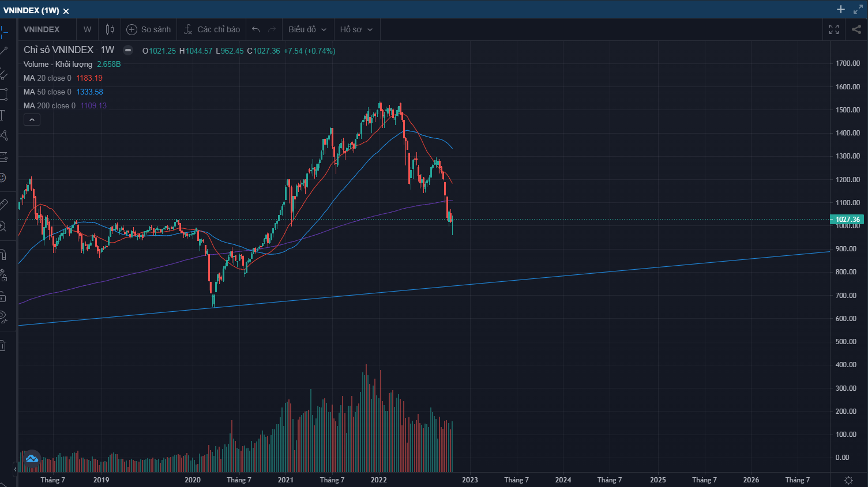Open the Biểu đồ dropdown
868x487 pixels.
coord(307,29)
